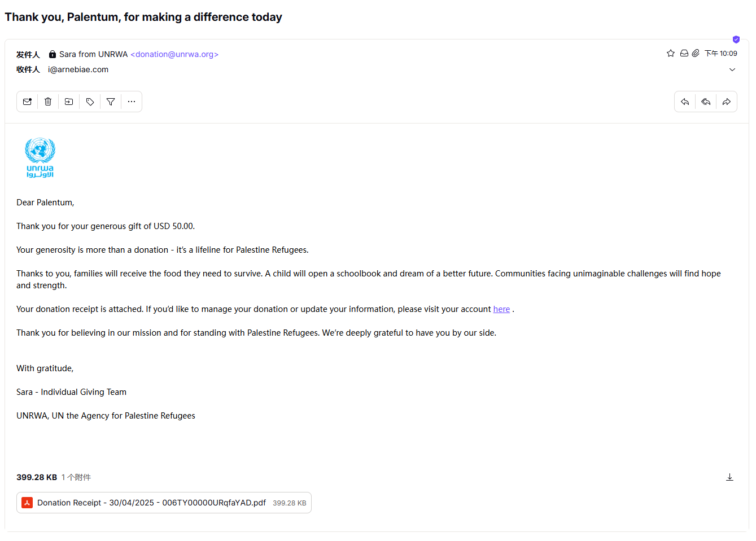
Task: Click the UNRWA logo image
Action: [x=40, y=158]
